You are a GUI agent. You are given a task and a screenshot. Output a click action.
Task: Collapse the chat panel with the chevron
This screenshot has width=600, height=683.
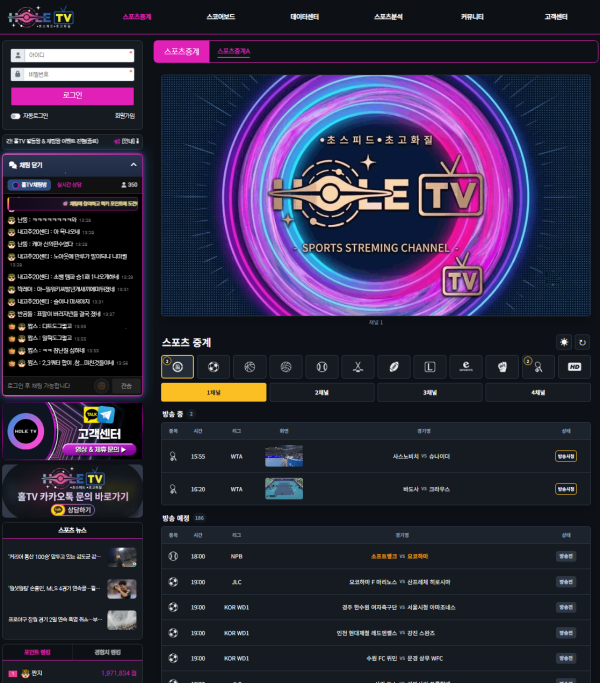coord(133,165)
